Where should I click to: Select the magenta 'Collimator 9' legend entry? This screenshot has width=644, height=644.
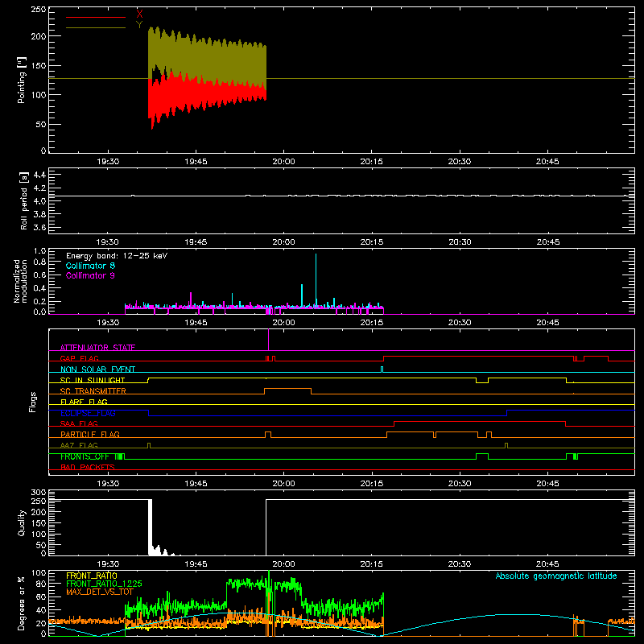point(90,275)
